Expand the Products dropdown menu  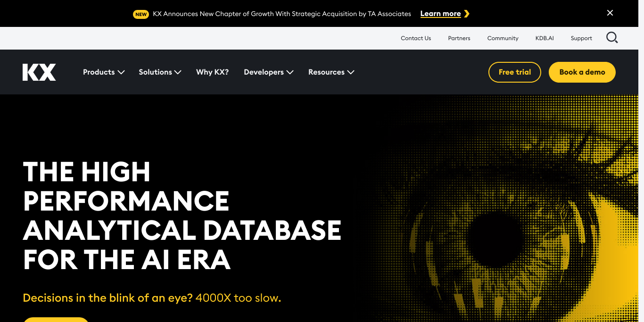point(104,72)
